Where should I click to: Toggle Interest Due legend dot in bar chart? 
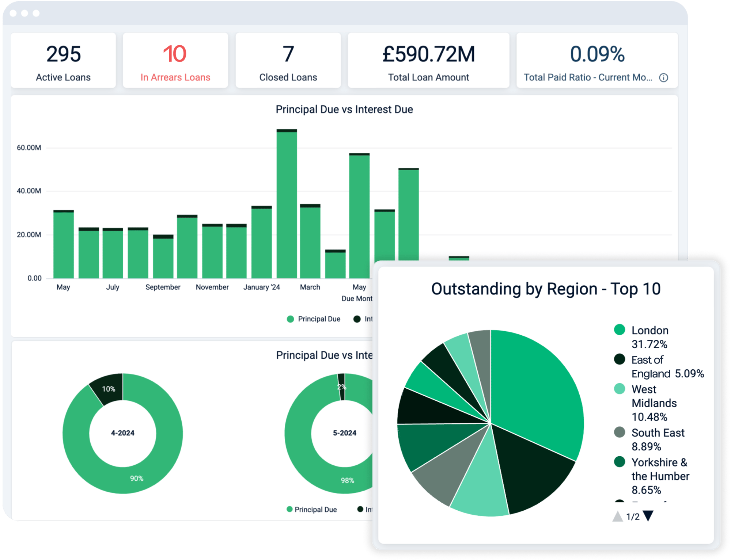point(357,319)
